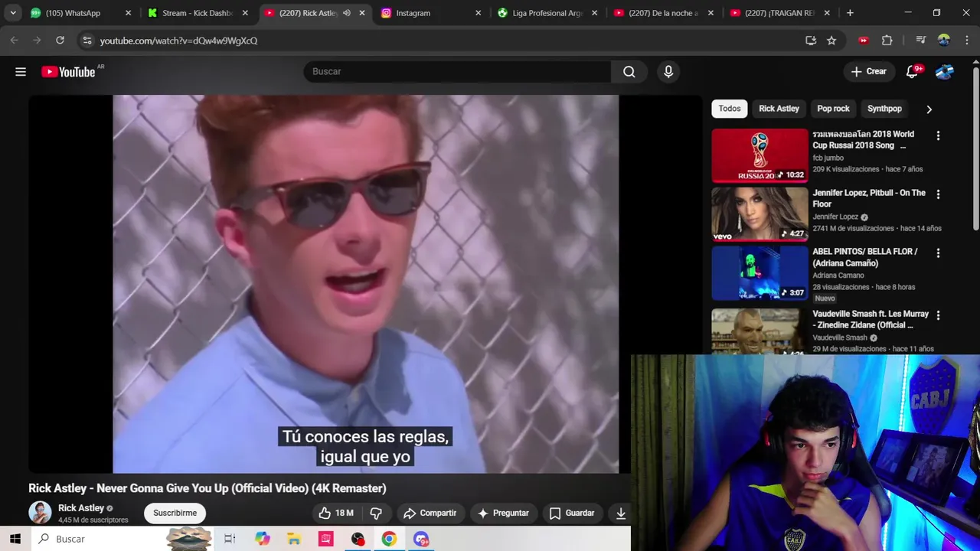Switch to Chrome in the taskbar
This screenshot has width=980, height=551.
[389, 539]
